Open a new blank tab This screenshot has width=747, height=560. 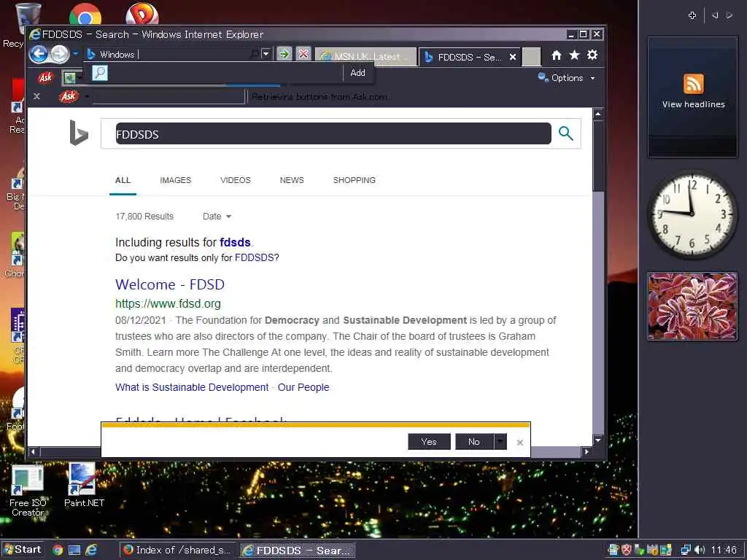coord(531,57)
